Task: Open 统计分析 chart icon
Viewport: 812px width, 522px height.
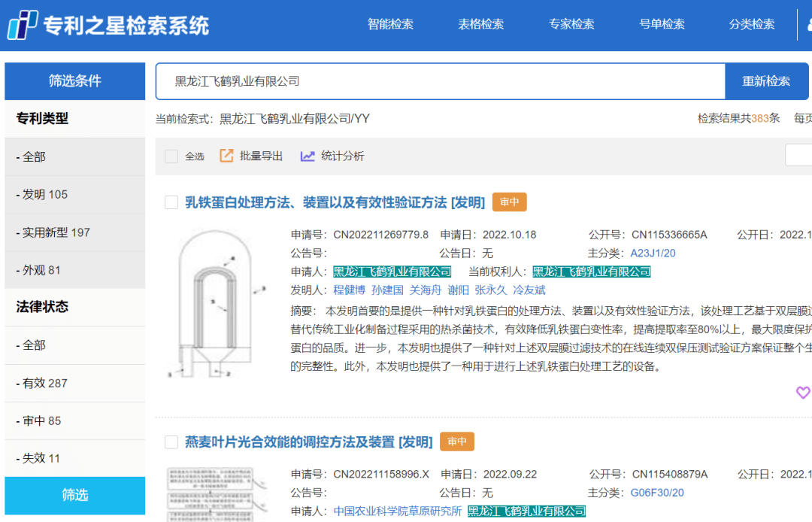Action: (308, 156)
